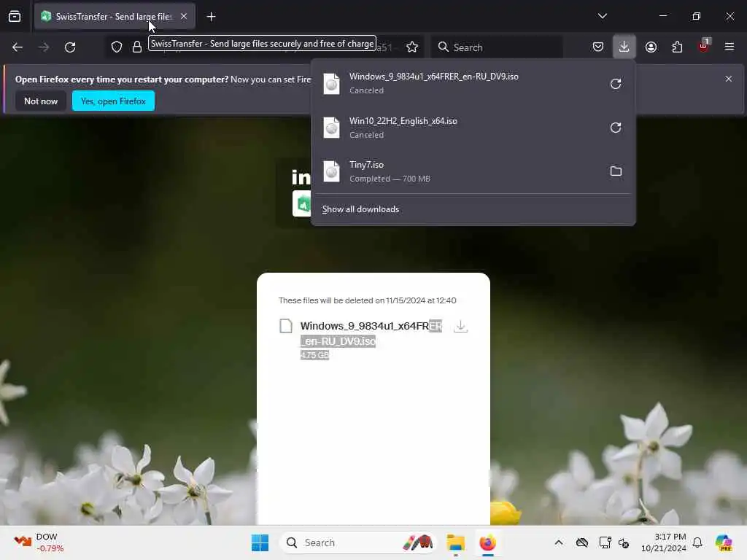Reload the current page
The width and height of the screenshot is (747, 560).
coord(70,47)
